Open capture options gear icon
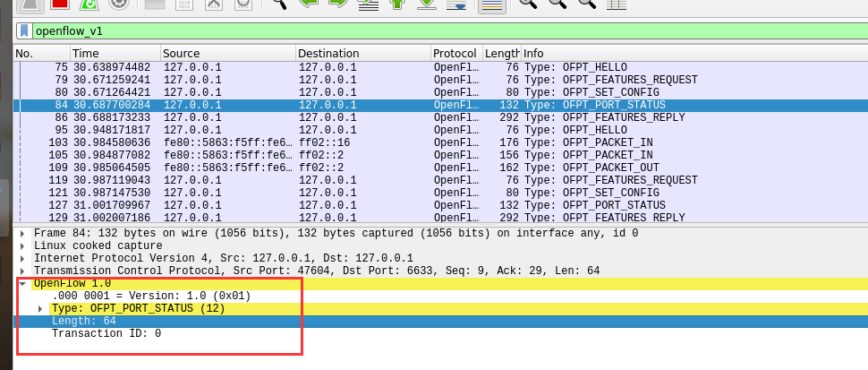The image size is (868, 370). [118, 4]
